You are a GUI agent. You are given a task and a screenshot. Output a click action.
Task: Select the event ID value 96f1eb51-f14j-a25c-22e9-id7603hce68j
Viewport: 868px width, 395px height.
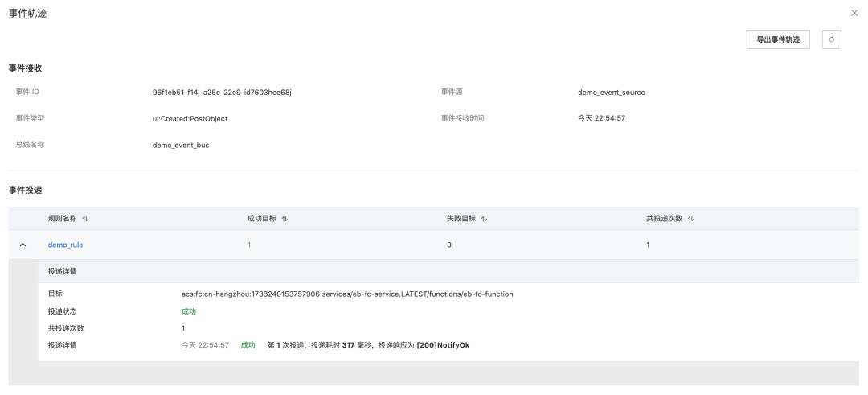point(222,93)
